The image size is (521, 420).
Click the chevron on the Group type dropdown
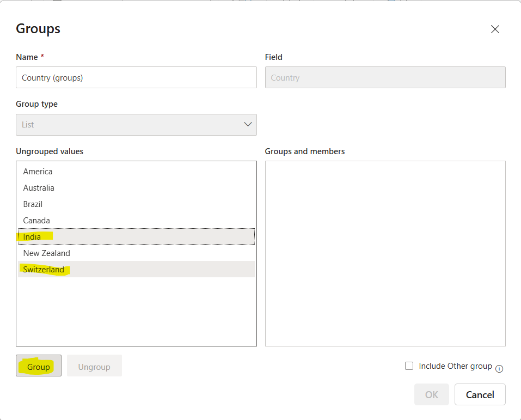tap(249, 125)
